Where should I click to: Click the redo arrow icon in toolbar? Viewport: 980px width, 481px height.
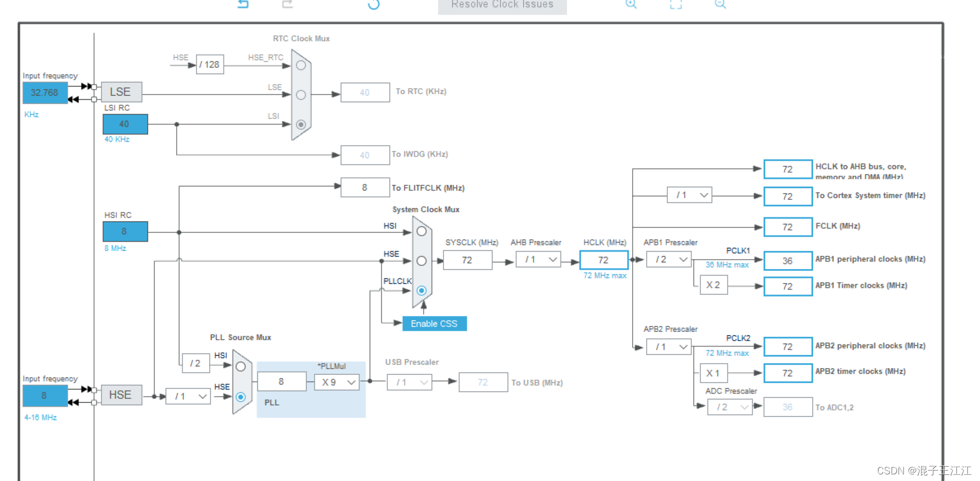pyautogui.click(x=287, y=4)
